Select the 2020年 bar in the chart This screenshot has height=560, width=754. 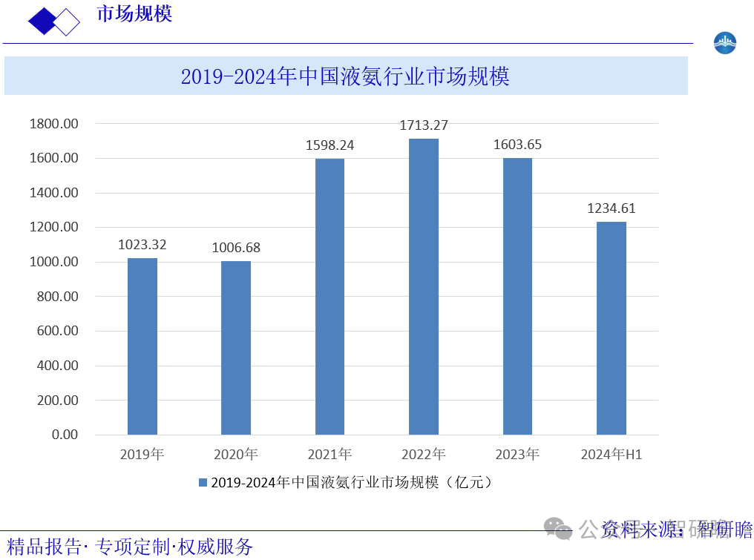click(x=236, y=348)
